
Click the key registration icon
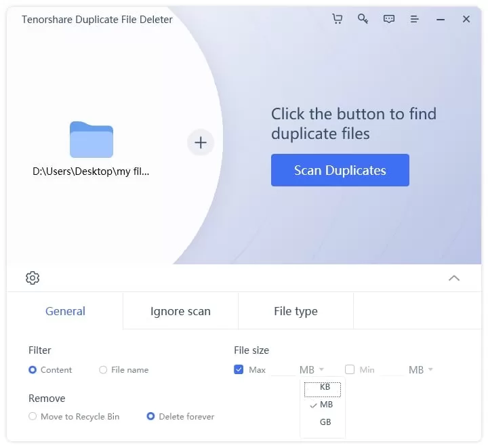[363, 19]
